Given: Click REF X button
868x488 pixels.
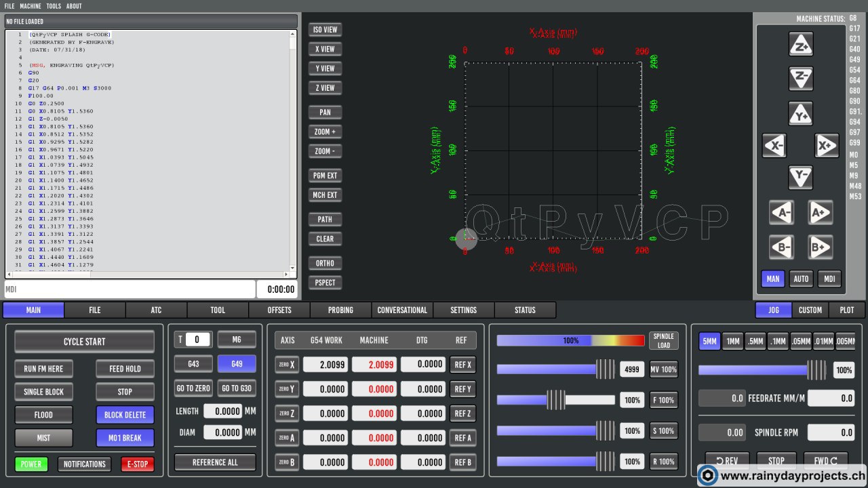Looking at the screenshot, I should point(463,365).
